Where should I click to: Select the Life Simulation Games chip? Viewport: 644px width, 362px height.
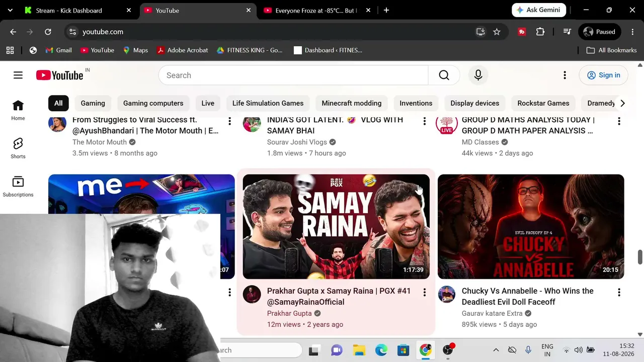268,103
